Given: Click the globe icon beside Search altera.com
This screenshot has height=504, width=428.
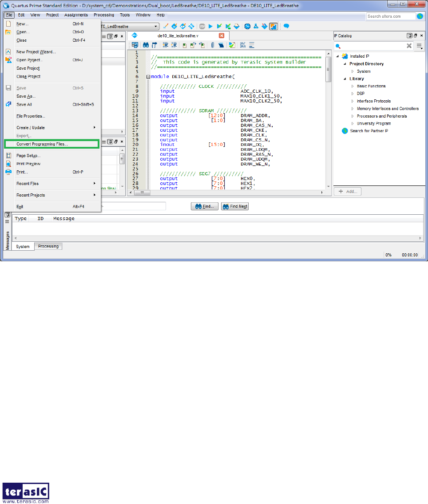Looking at the screenshot, I should pyautogui.click(x=420, y=16).
